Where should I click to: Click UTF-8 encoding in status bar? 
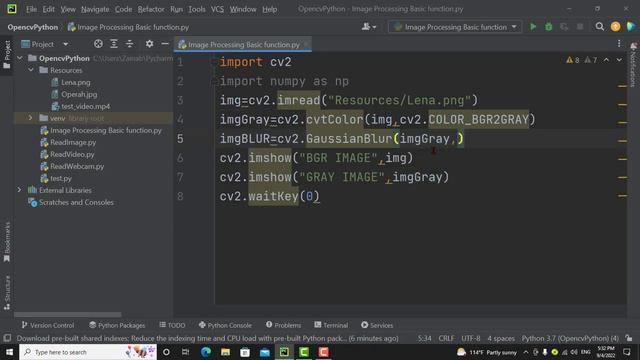[471, 338]
